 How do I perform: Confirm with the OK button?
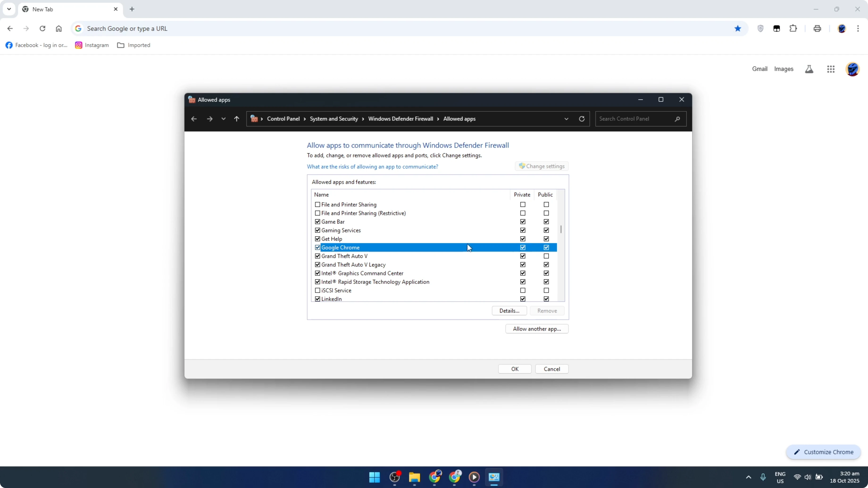[x=514, y=369]
